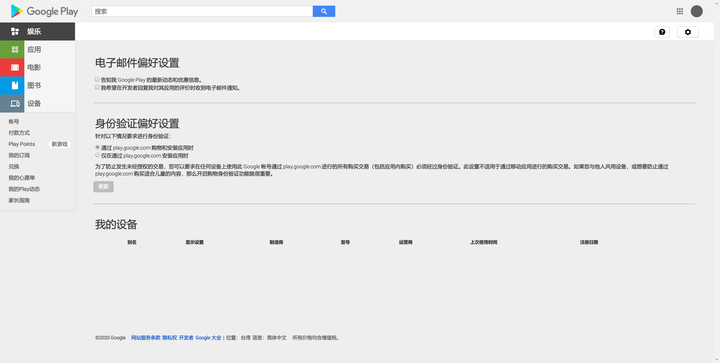720x363 pixels.
Task: Open 帐号 in the sidebar
Action: (x=14, y=122)
